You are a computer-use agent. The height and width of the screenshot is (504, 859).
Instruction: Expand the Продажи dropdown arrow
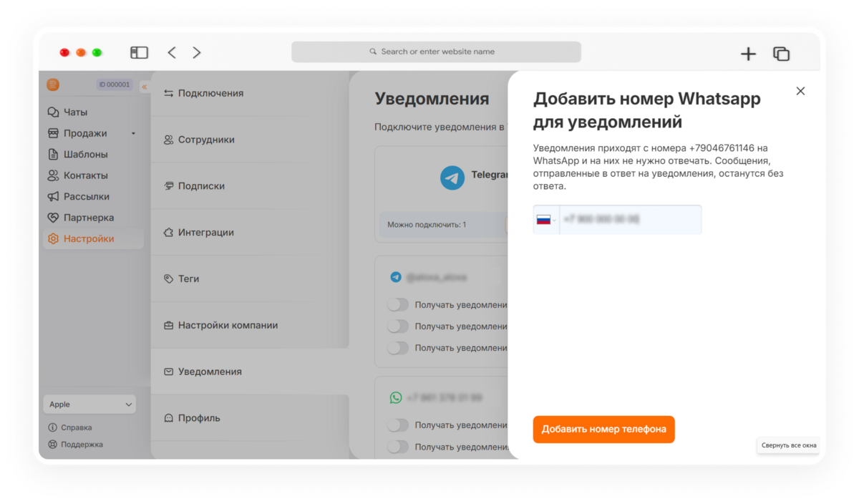(x=133, y=134)
